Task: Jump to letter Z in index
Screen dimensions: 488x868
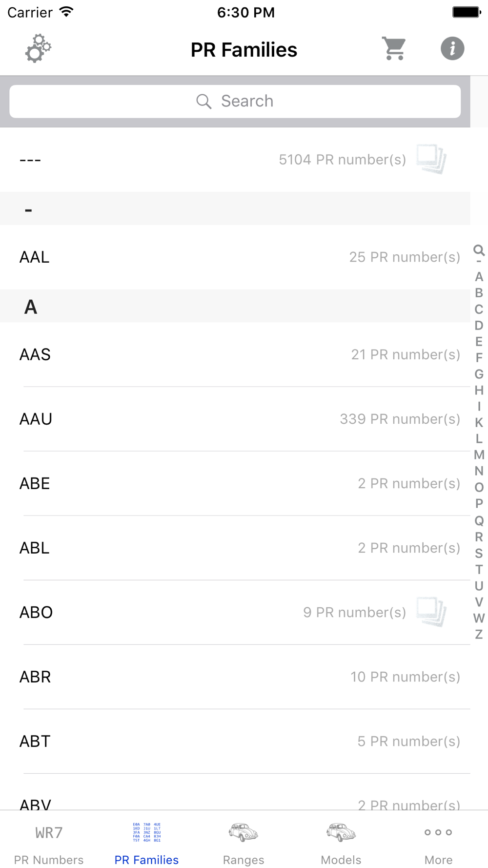Action: pyautogui.click(x=479, y=634)
